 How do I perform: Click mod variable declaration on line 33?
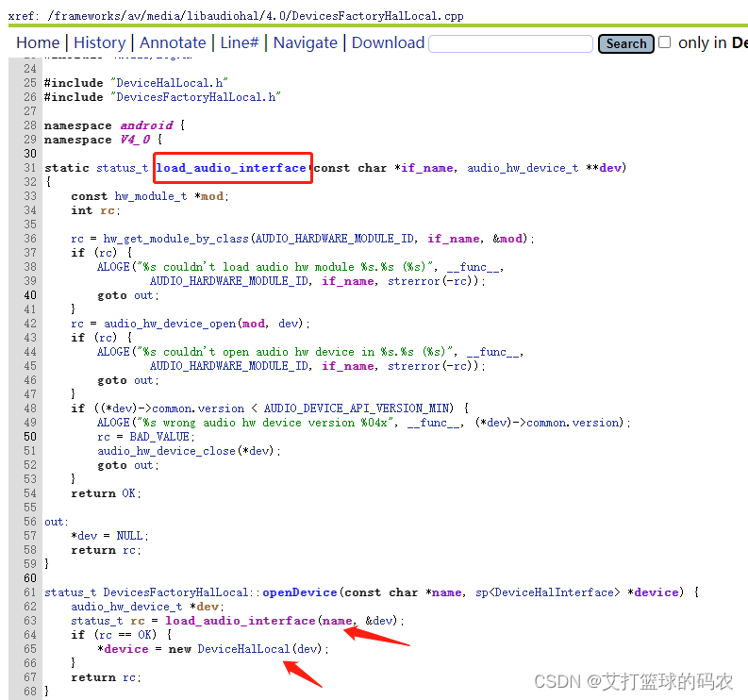(x=212, y=196)
